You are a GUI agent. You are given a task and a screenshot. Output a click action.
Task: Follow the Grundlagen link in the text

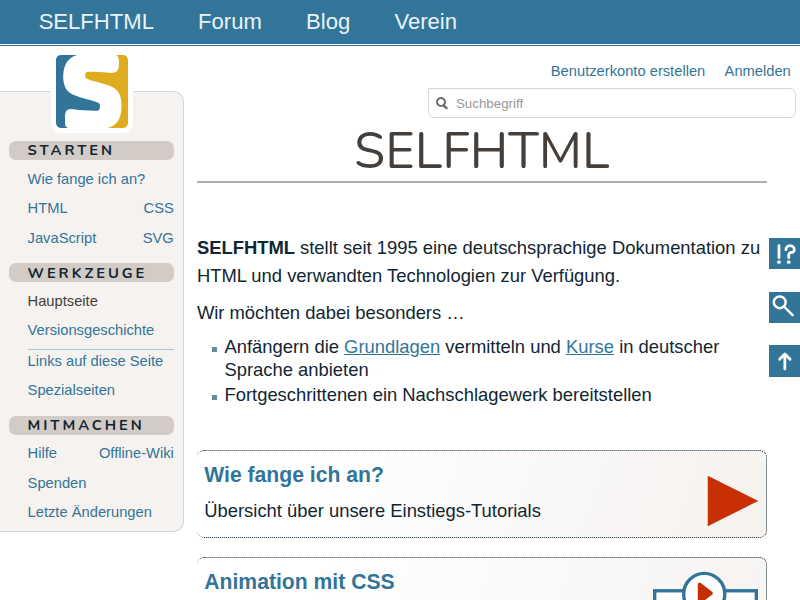(x=392, y=347)
